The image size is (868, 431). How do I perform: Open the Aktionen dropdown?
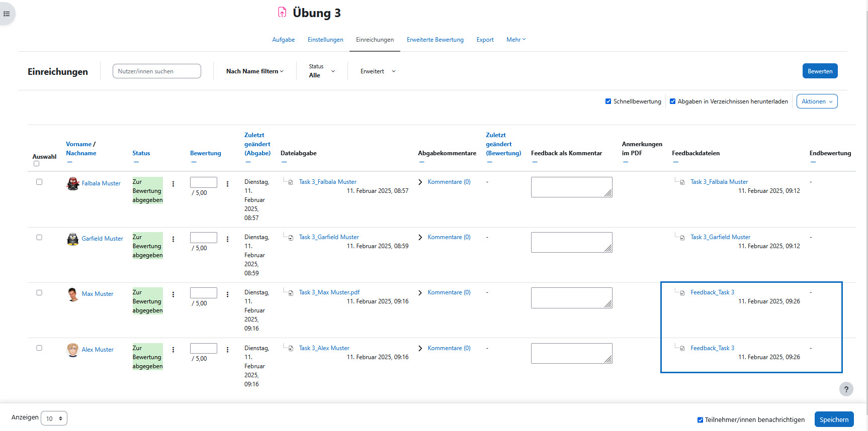817,101
